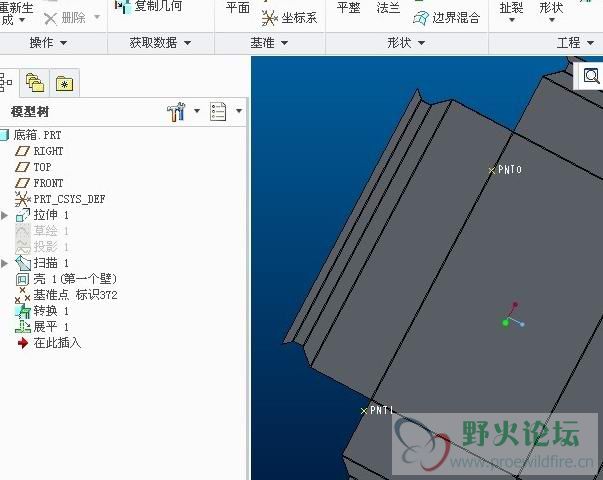Open the dropdown arrow beside the list icon
The width and height of the screenshot is (603, 480).
click(x=239, y=111)
